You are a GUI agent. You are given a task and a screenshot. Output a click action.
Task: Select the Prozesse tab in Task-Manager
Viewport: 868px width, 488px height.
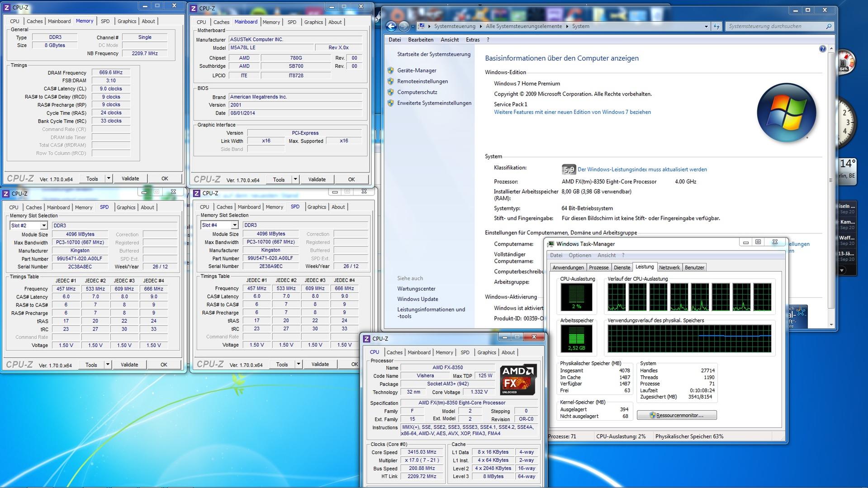[598, 267]
